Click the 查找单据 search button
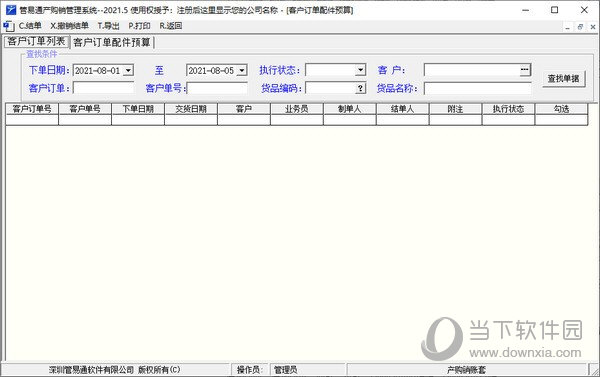 click(x=563, y=79)
